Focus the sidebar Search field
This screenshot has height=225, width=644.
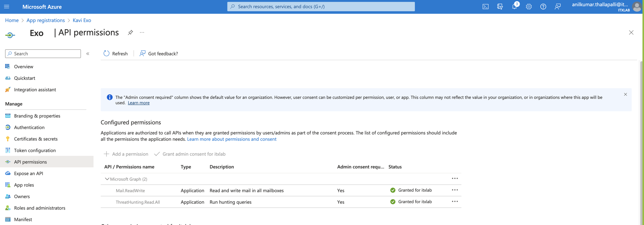[43, 54]
